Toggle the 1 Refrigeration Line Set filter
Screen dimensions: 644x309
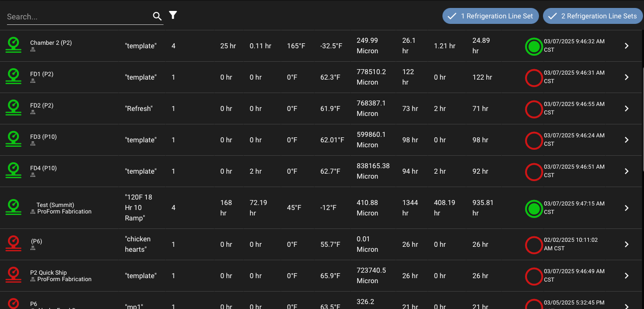pyautogui.click(x=490, y=16)
